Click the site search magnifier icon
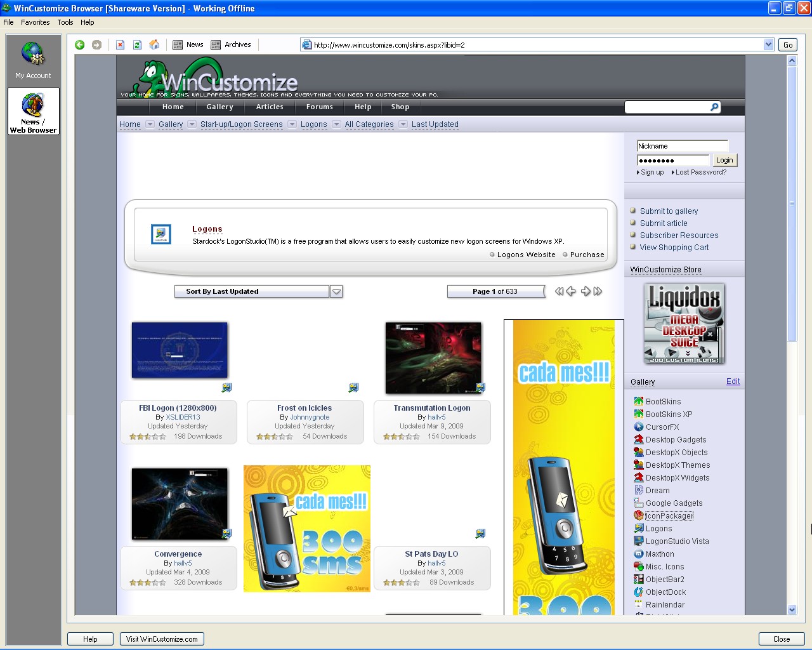812x650 pixels. click(714, 107)
